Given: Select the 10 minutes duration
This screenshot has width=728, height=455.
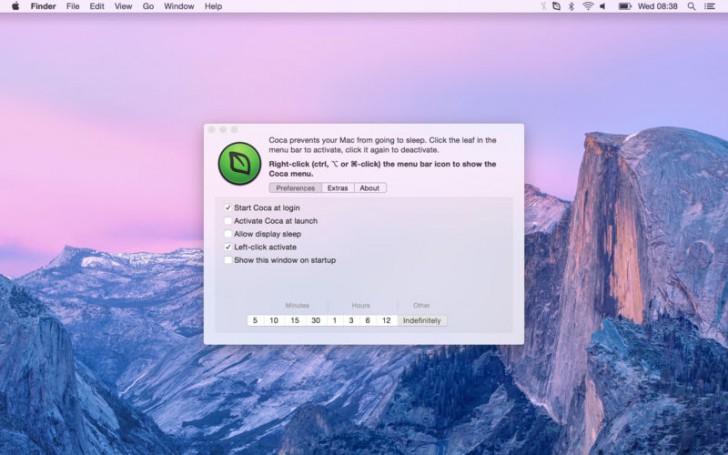Looking at the screenshot, I should click(274, 320).
